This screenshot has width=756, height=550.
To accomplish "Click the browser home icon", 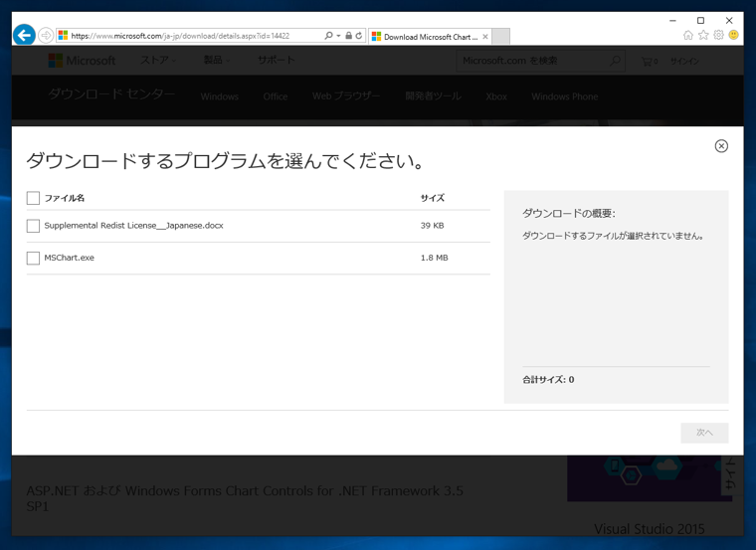I will pyautogui.click(x=688, y=35).
